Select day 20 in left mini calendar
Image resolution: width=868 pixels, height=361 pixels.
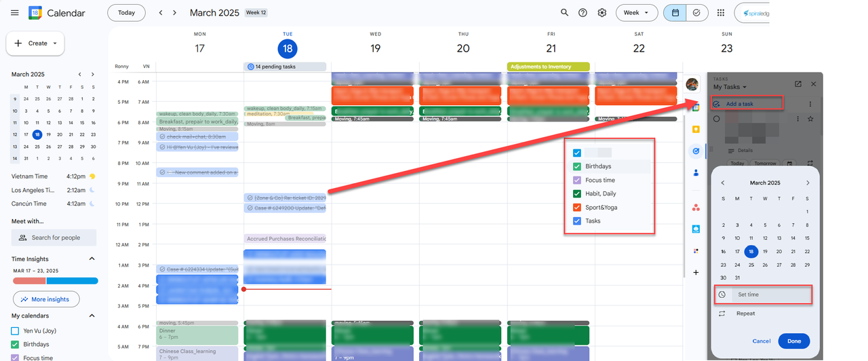pos(60,134)
